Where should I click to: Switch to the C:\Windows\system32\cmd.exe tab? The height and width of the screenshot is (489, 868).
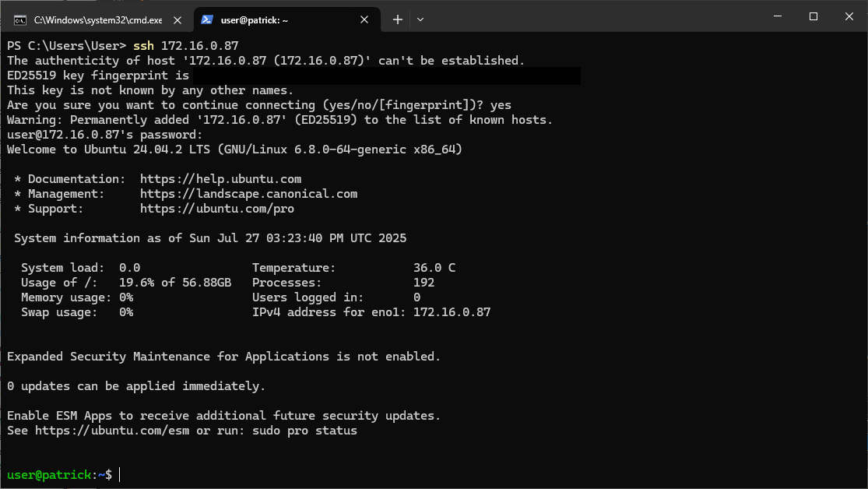pos(97,19)
